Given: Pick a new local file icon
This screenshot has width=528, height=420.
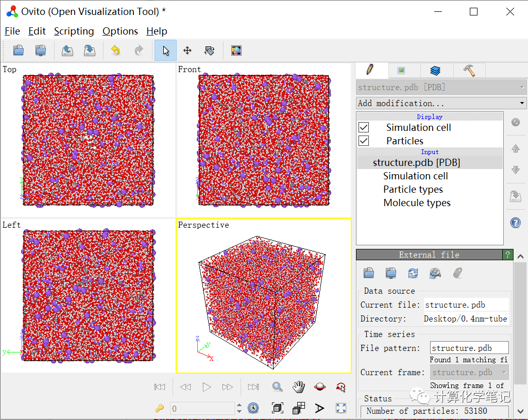Looking at the screenshot, I should (369, 273).
